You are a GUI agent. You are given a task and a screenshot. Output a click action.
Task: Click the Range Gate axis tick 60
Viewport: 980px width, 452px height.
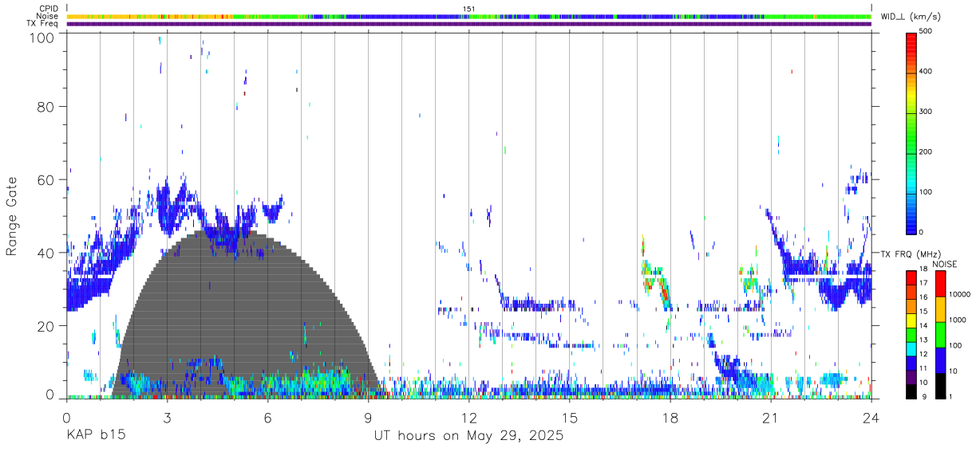point(47,180)
